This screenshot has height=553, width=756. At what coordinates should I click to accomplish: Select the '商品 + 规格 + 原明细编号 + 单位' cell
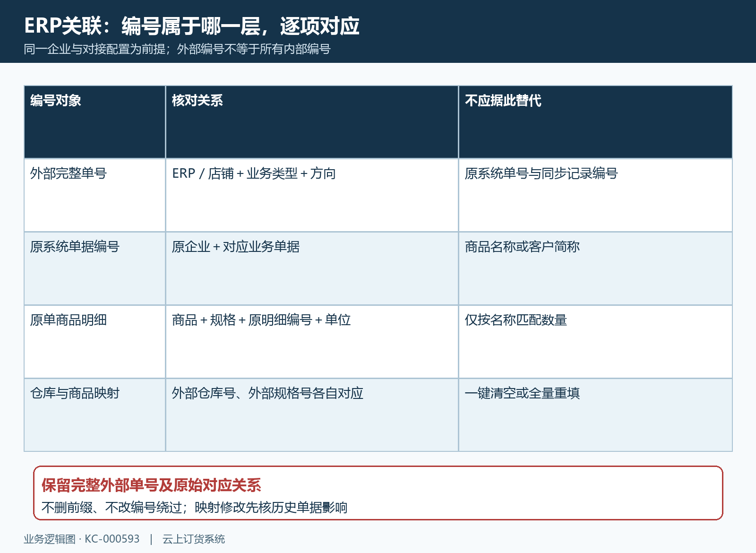(x=312, y=342)
